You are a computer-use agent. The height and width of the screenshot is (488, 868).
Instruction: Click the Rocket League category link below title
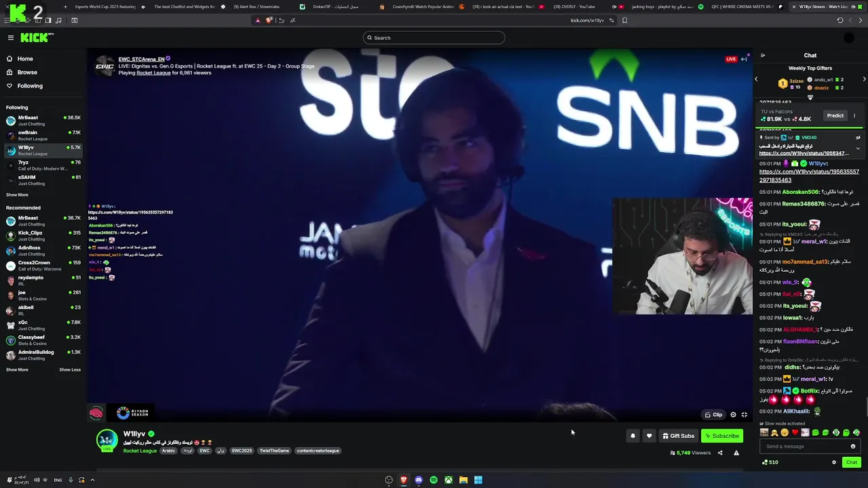pos(140,451)
